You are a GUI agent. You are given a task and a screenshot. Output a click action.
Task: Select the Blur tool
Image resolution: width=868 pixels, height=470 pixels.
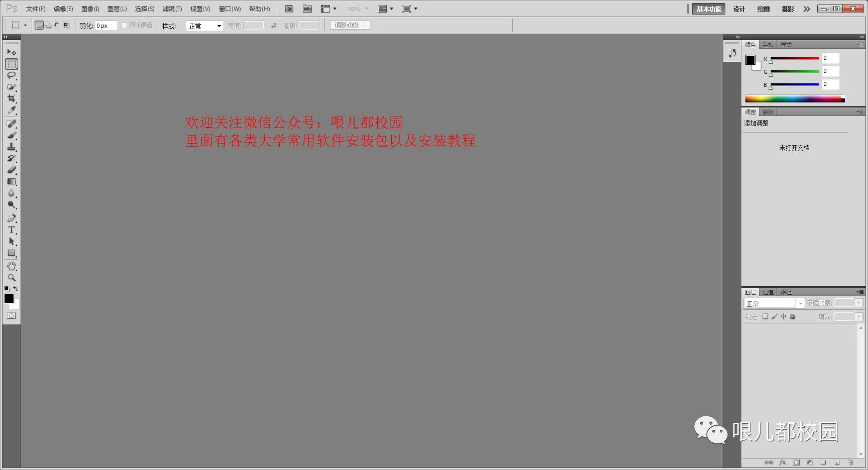[12, 193]
